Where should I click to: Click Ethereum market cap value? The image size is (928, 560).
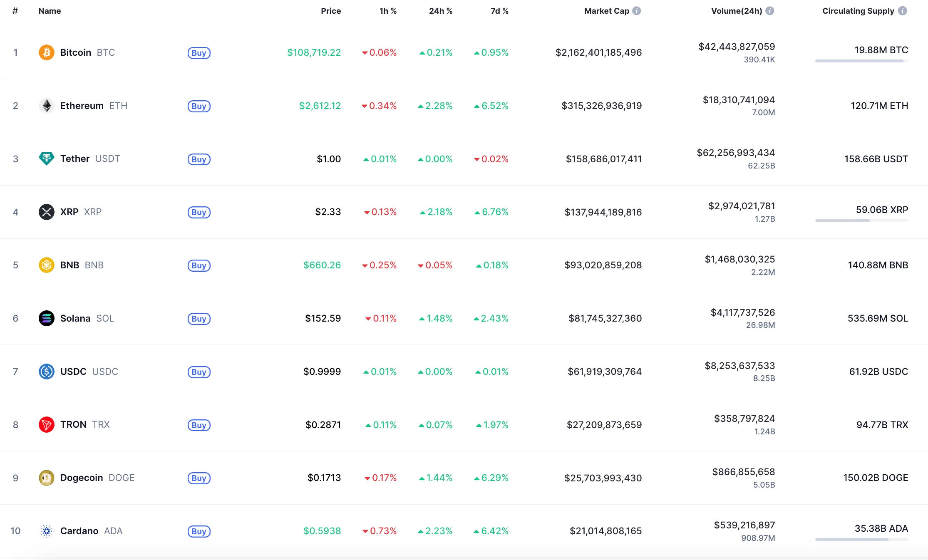(x=601, y=106)
